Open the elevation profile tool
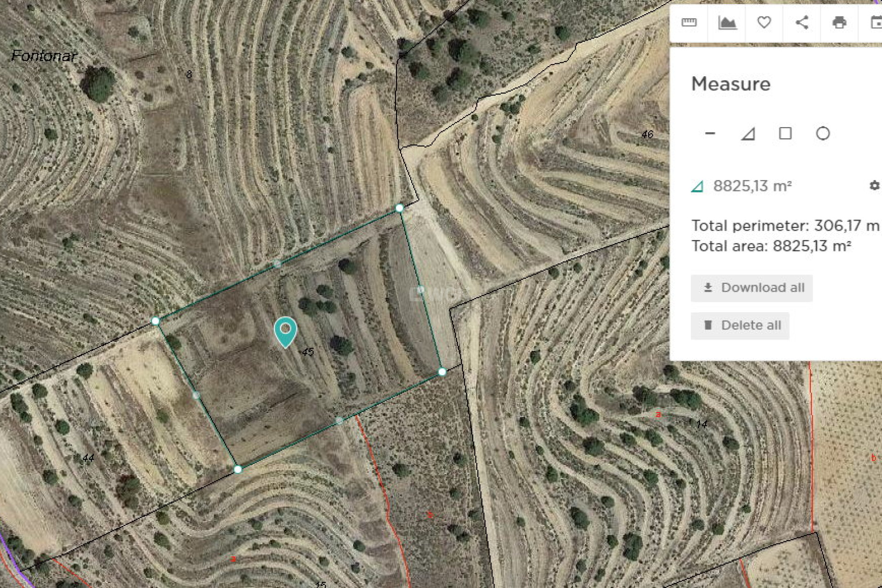The width and height of the screenshot is (882, 588). click(x=728, y=23)
